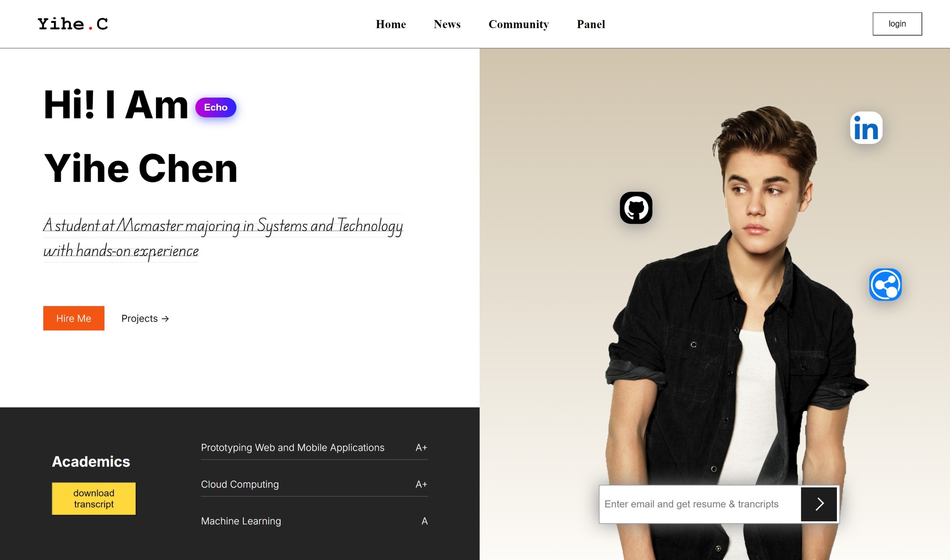Screen dimensions: 950x560
Task: Click the Academics heading
Action: 91,462
